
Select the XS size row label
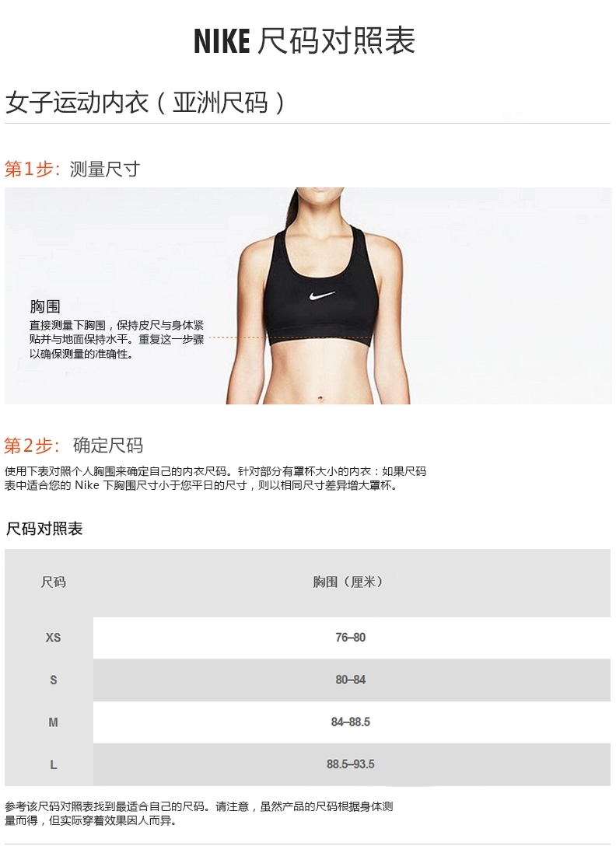point(54,638)
